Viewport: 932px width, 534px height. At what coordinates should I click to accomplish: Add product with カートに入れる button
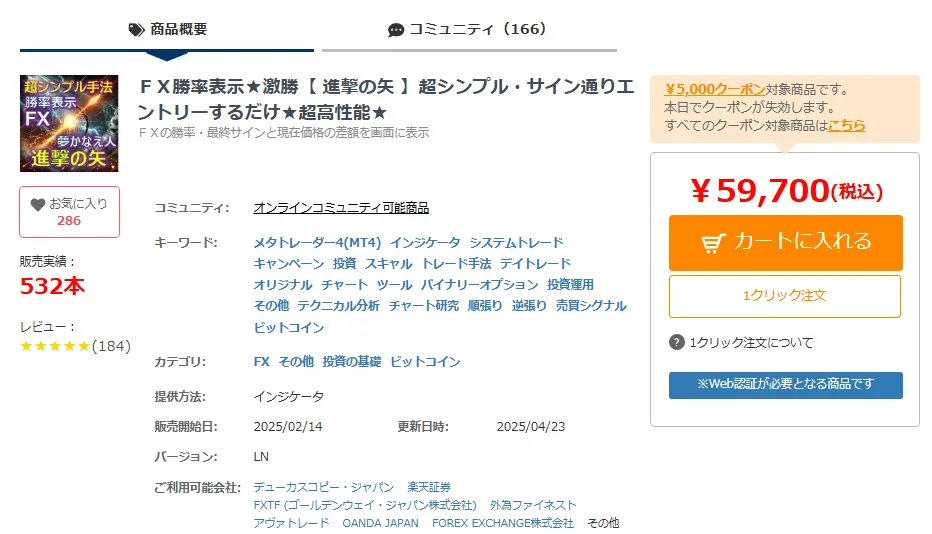pos(786,243)
